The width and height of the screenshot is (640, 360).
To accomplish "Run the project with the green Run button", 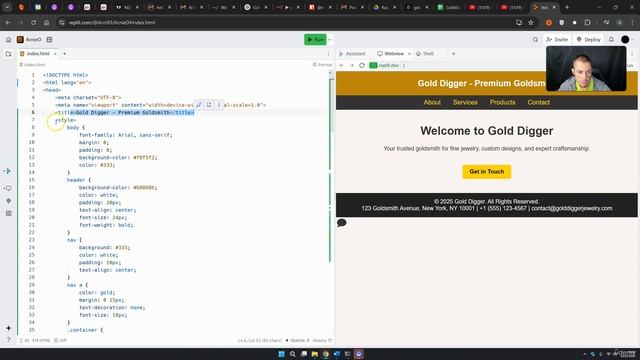I will pos(315,40).
